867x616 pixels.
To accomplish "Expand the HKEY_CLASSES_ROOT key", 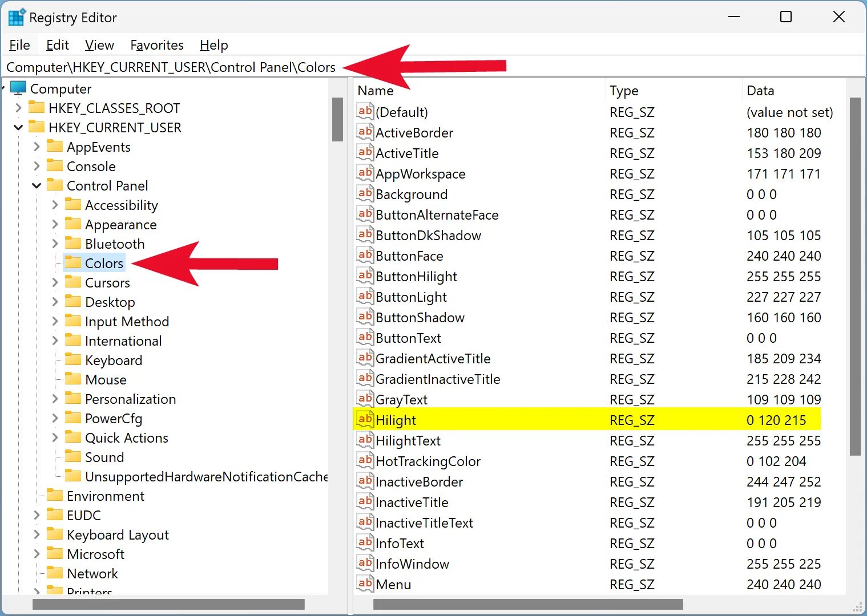I will tap(18, 108).
